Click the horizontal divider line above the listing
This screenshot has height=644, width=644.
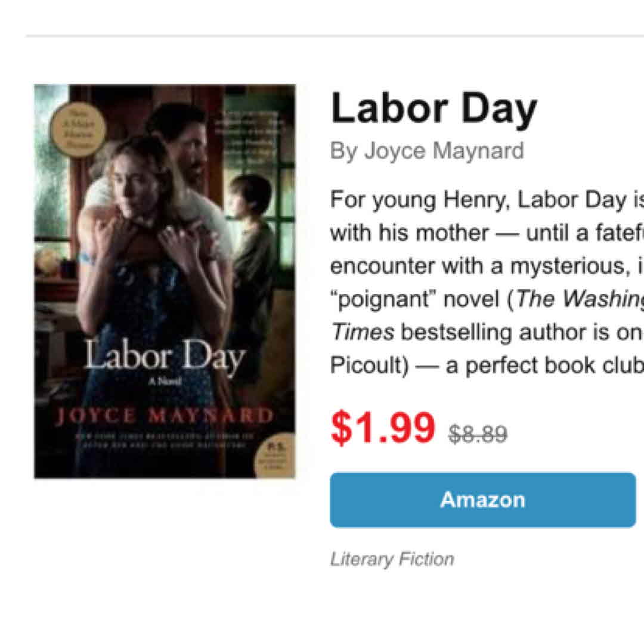(x=334, y=36)
